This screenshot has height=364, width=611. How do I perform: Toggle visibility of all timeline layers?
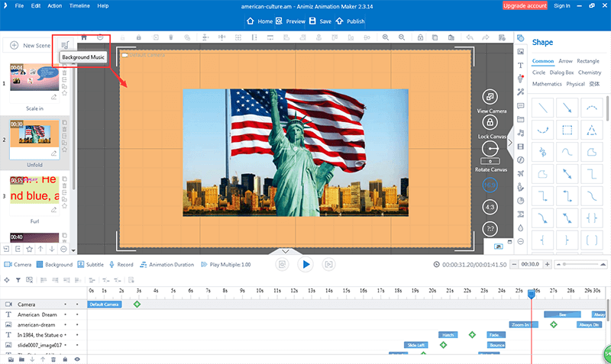[77, 359]
